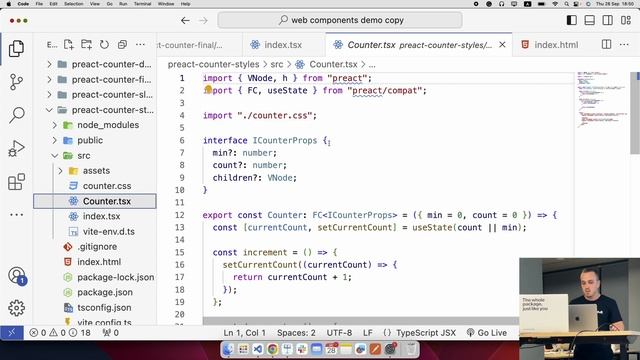
Task: Click the preact-counter-styles breadcrumb
Action: point(213,64)
